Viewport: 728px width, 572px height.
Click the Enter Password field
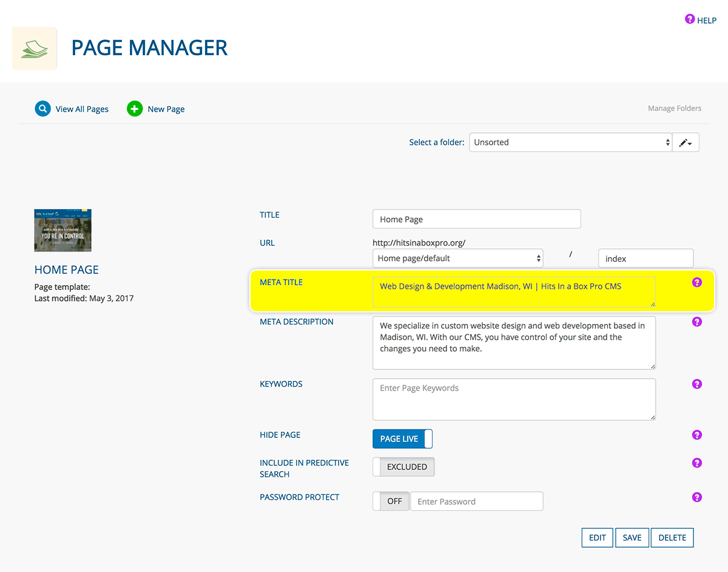477,502
